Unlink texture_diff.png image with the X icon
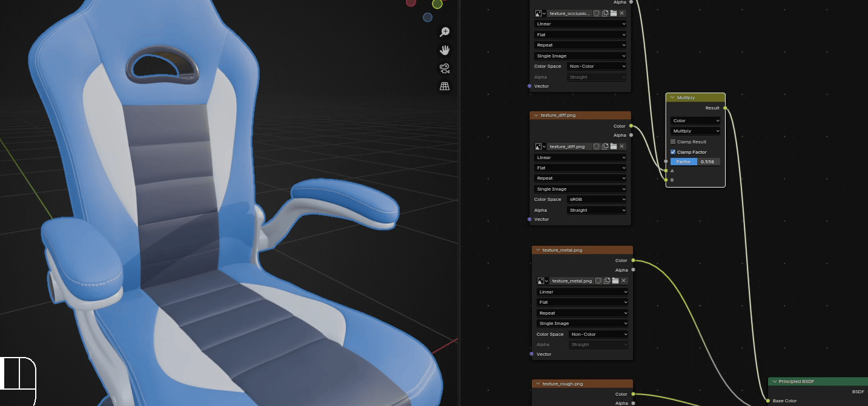The image size is (868, 406). [x=622, y=146]
